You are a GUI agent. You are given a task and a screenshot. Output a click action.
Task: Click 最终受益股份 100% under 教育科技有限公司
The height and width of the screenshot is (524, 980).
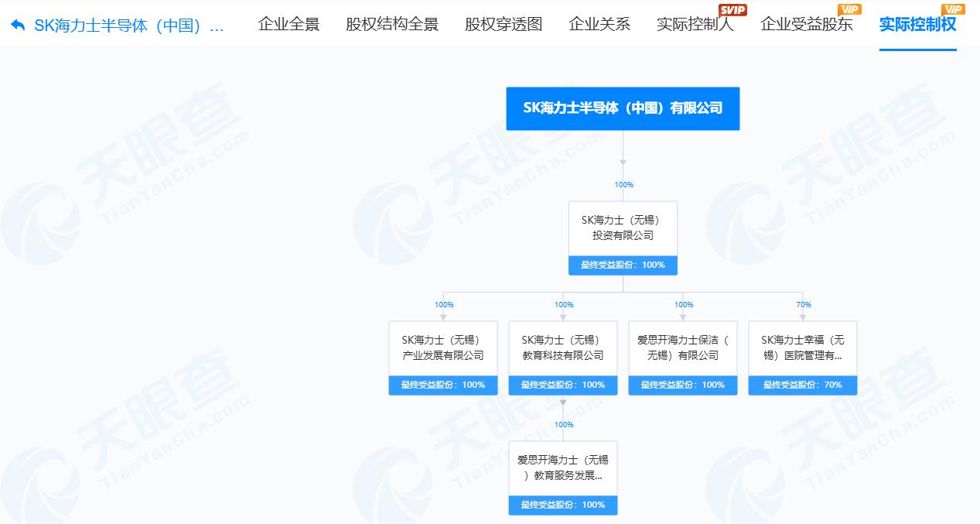[x=563, y=385]
